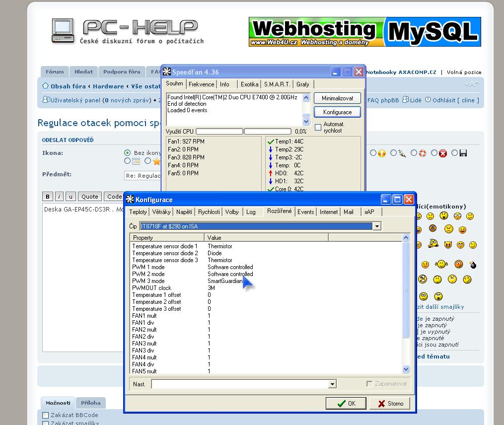Click the blue down arrow next to HD1
504x425 pixels.
[270, 181]
